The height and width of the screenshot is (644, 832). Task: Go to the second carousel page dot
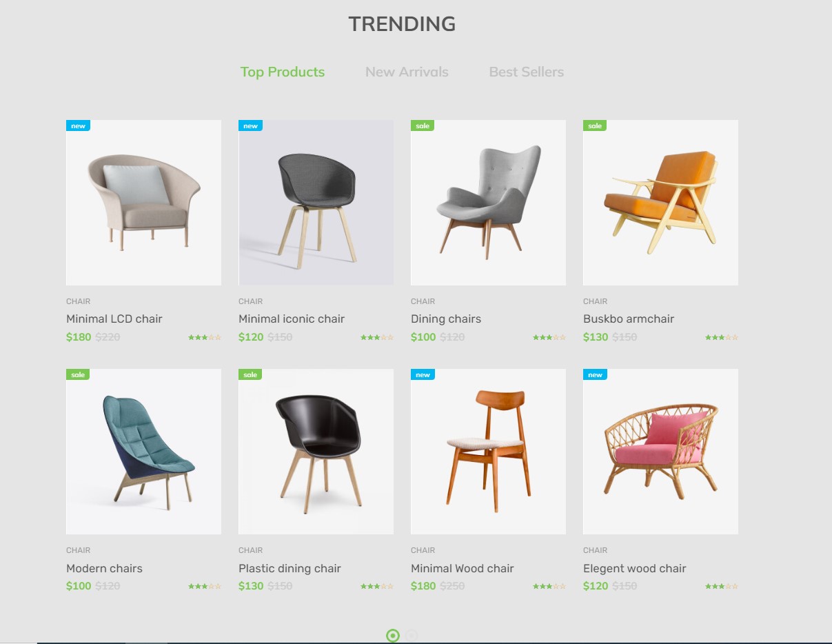coord(412,636)
